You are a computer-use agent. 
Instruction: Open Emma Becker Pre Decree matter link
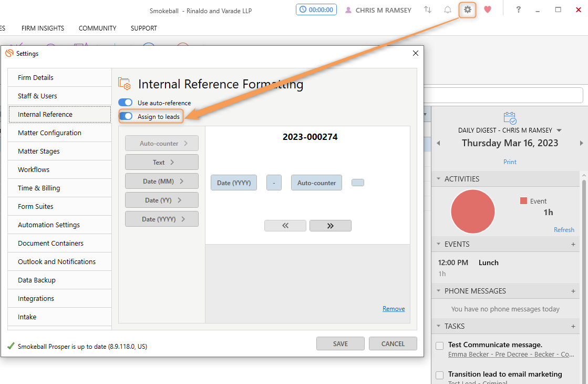[511, 355]
